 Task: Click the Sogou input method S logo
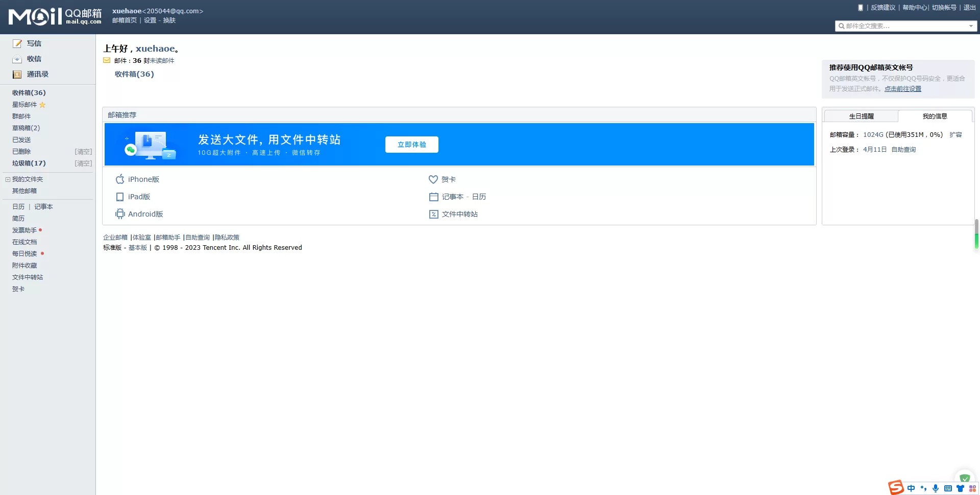896,488
